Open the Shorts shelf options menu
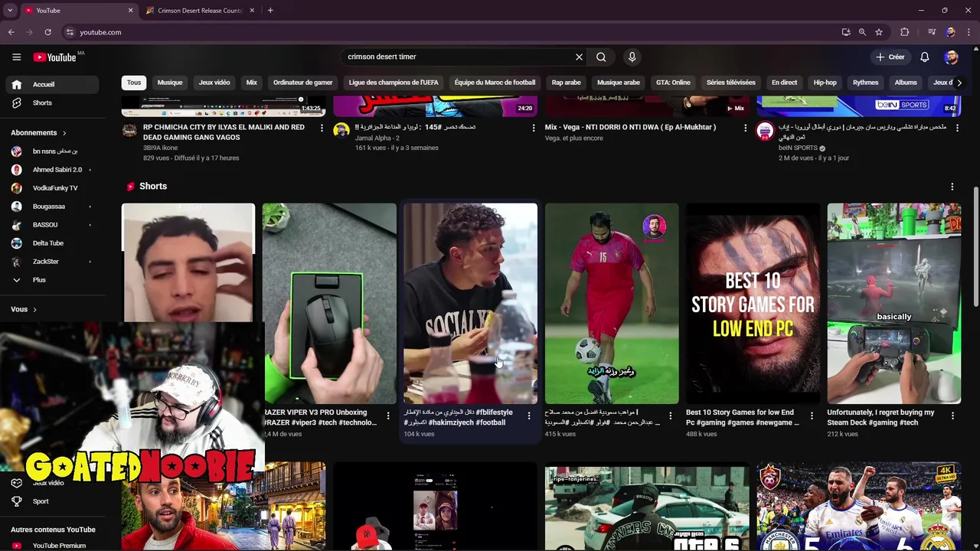The width and height of the screenshot is (980, 551). click(952, 187)
